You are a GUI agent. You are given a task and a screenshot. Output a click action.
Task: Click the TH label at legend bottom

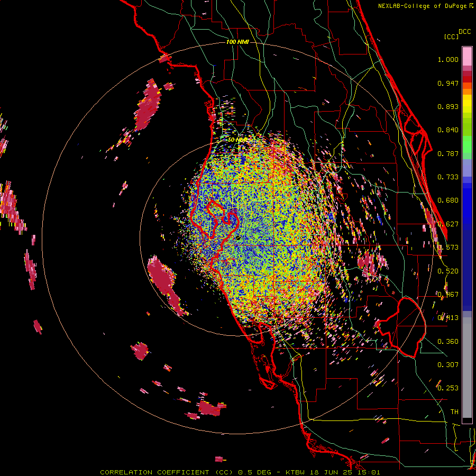[454, 412]
